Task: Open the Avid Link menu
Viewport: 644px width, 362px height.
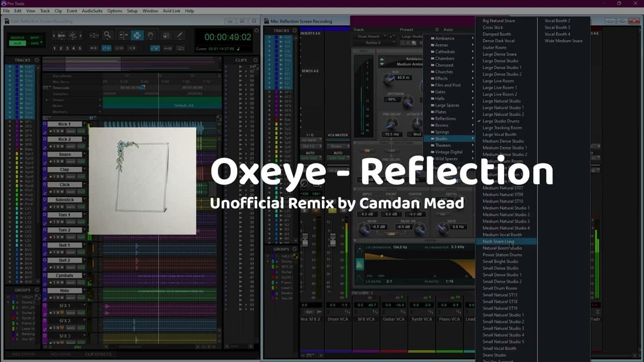Action: [x=171, y=11]
